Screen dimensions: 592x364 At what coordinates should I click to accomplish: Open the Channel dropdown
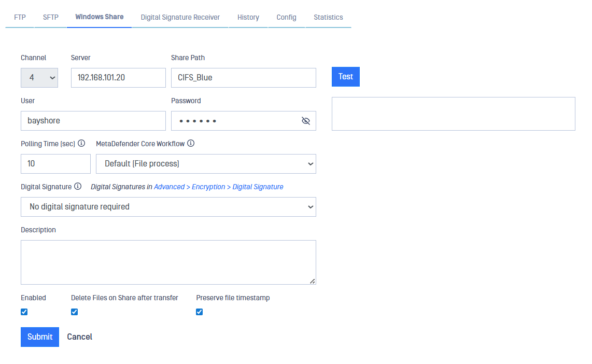(39, 77)
